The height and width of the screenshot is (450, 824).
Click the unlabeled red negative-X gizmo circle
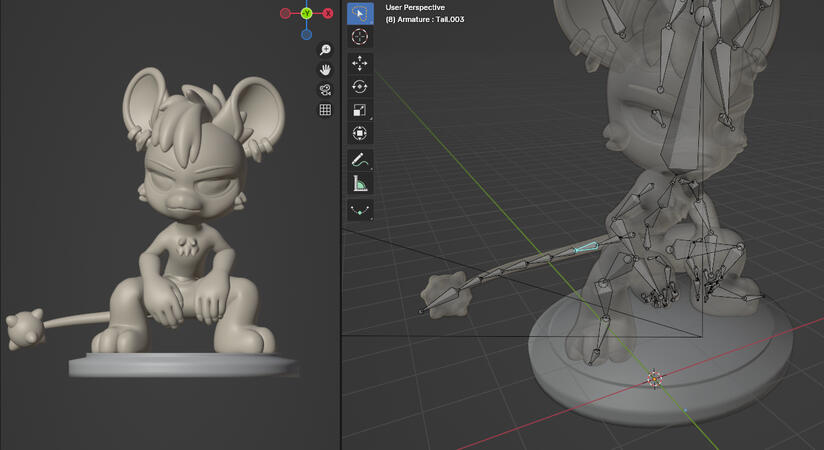point(285,13)
